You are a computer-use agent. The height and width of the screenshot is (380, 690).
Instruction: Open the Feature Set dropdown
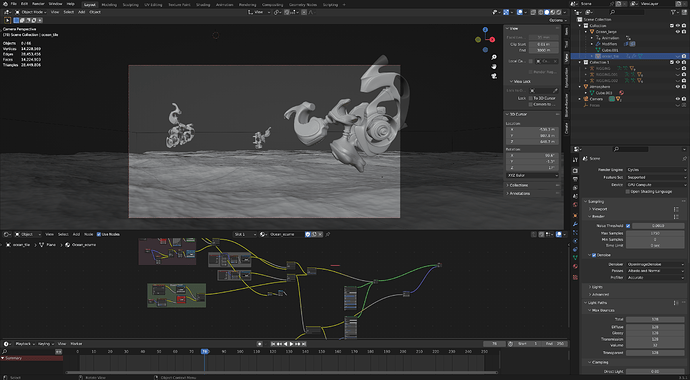(657, 177)
